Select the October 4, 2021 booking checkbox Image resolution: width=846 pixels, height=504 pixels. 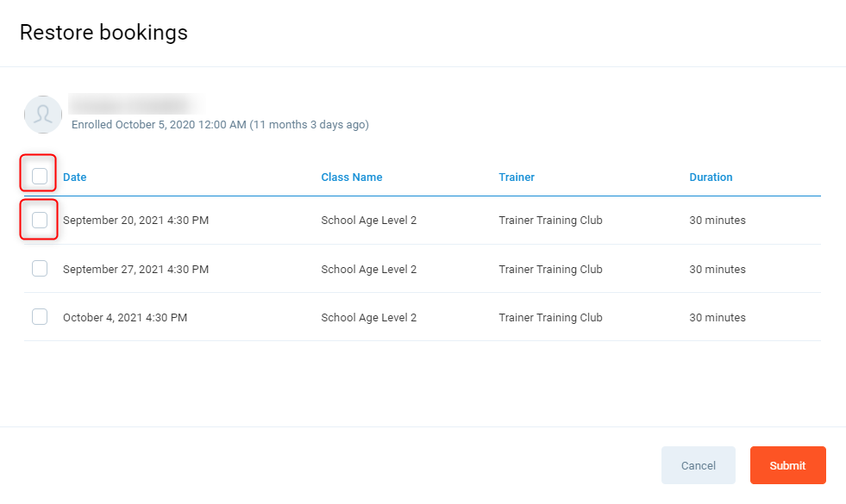point(40,317)
